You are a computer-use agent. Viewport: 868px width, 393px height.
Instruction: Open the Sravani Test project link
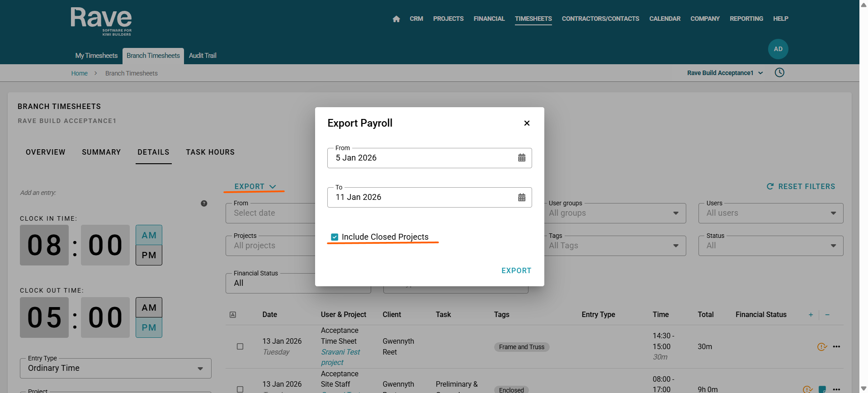[340, 357]
